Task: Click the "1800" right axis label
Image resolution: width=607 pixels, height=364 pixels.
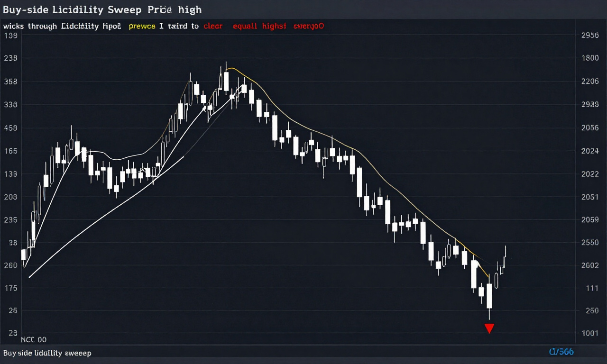Action: coord(590,58)
